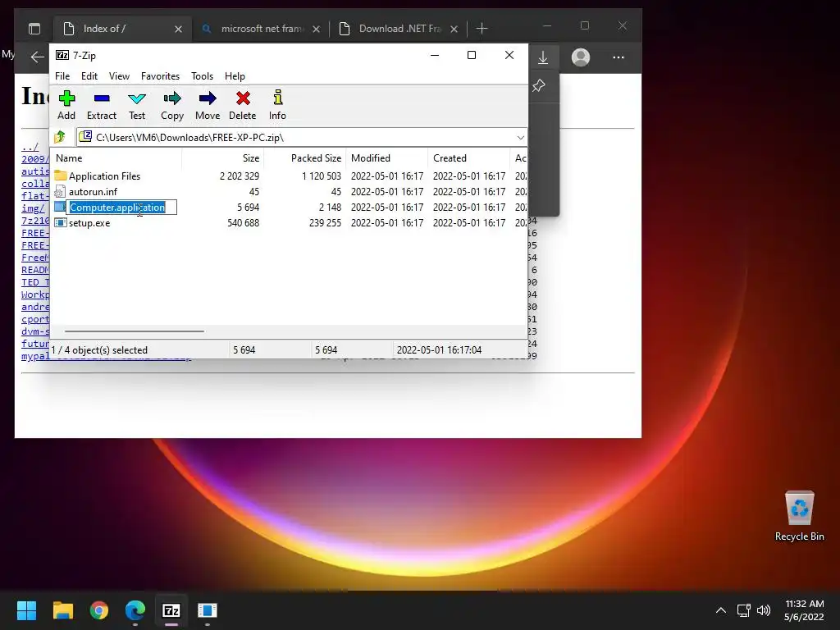Expand the 7-Zip address path dropdown
The image size is (840, 630).
coord(520,138)
